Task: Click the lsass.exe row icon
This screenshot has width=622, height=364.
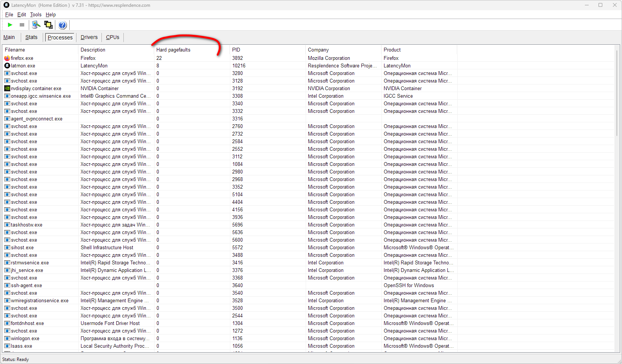Action: 7,346
